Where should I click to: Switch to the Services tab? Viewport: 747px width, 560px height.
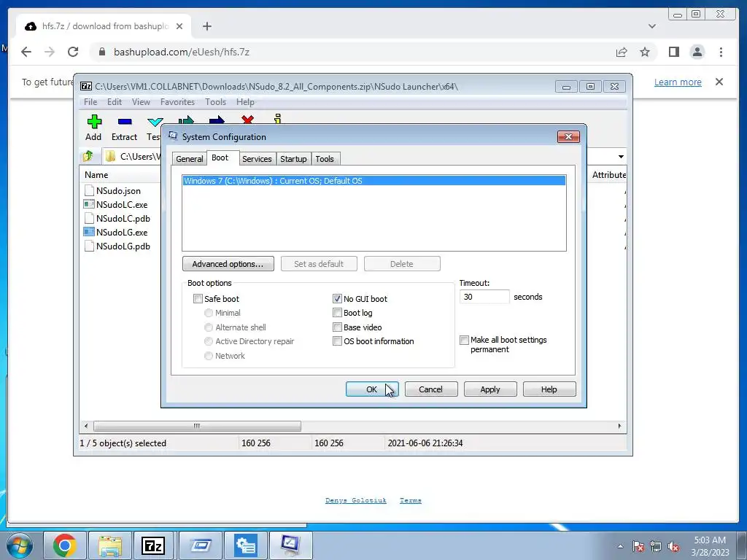click(257, 159)
